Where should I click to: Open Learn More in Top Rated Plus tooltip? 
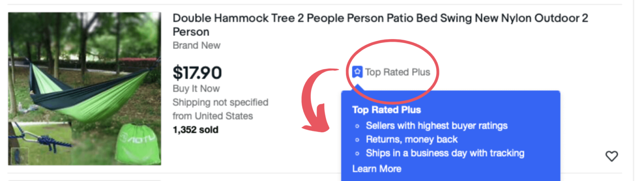(x=377, y=169)
